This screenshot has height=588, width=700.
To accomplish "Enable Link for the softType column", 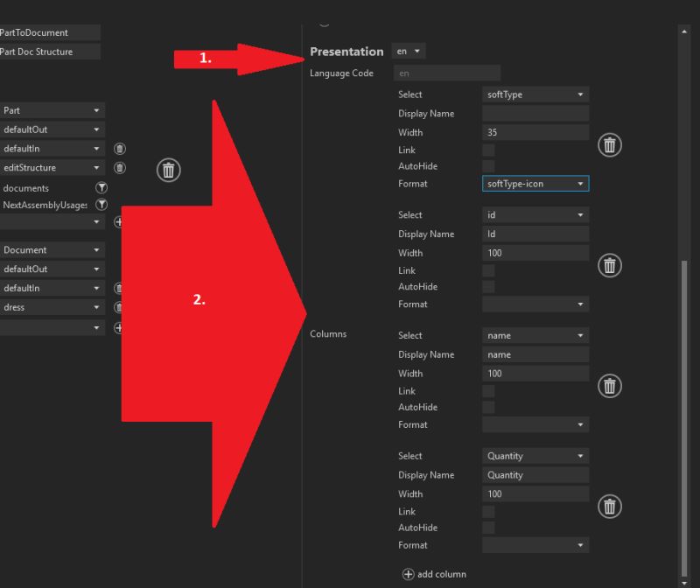I will (x=488, y=150).
